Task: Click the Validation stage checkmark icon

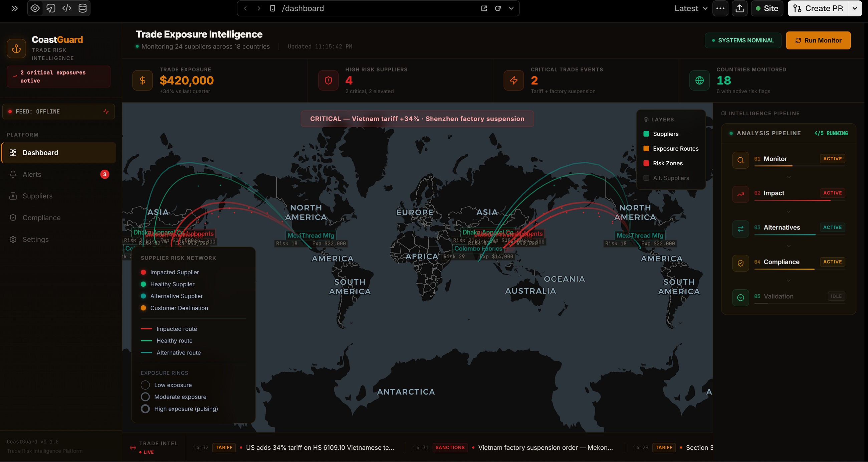Action: [740, 298]
